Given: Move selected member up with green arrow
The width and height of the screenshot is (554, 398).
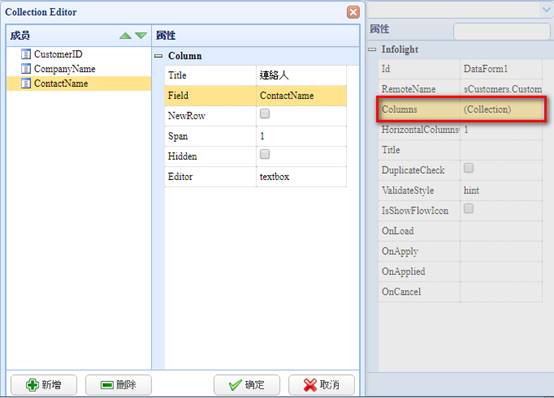Looking at the screenshot, I should [x=125, y=36].
